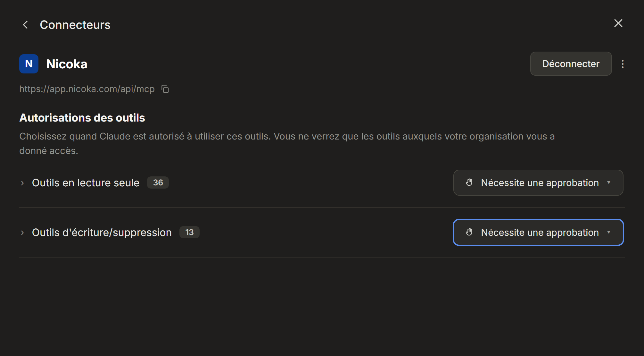Click the blue Nicoka logo icon

(x=29, y=64)
